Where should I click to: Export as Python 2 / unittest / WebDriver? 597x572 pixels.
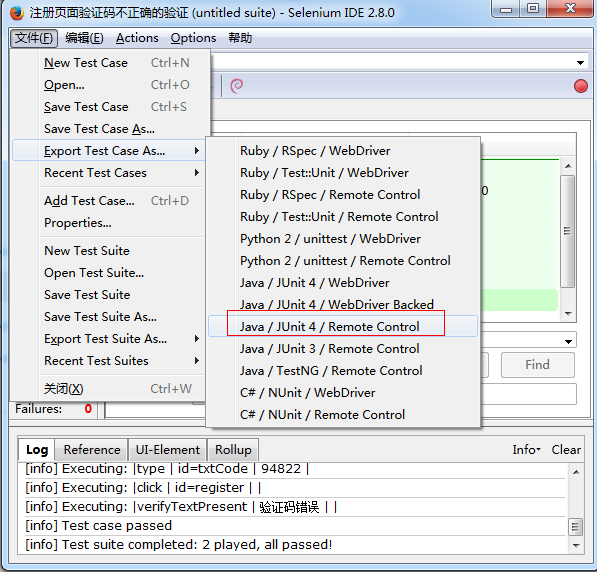[x=343, y=239]
